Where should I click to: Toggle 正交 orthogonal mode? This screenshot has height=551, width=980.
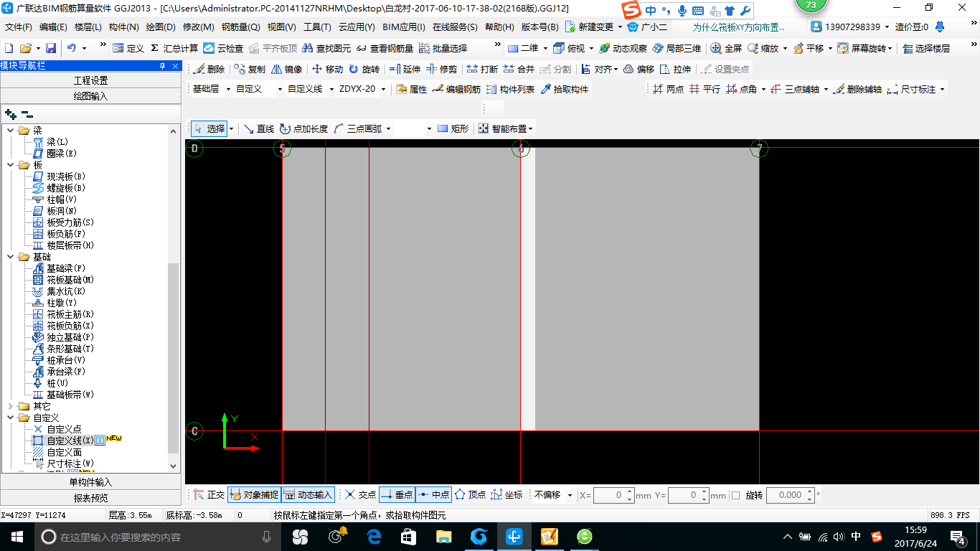(x=209, y=494)
